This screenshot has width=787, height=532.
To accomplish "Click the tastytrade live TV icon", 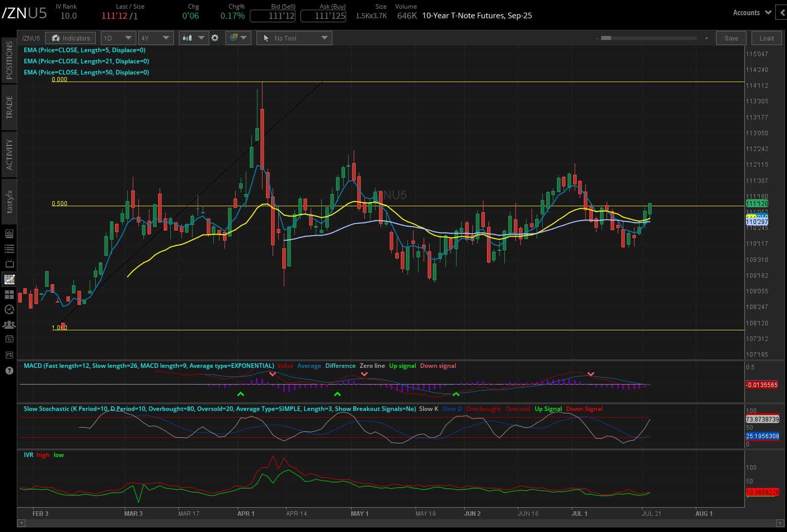I will click(9, 263).
